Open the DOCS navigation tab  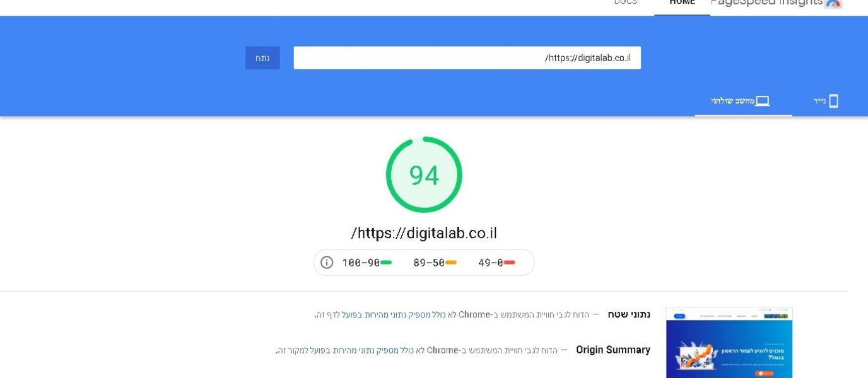[625, 3]
